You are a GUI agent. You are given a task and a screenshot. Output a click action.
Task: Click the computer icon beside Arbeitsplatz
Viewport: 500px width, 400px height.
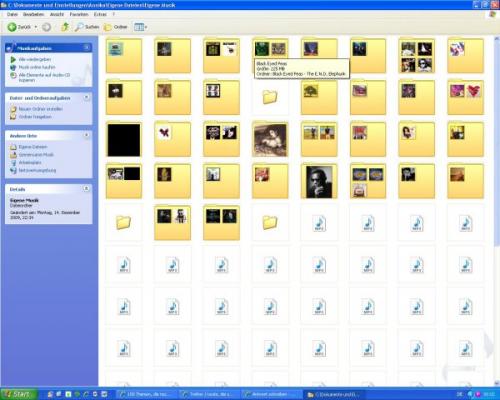point(13,162)
